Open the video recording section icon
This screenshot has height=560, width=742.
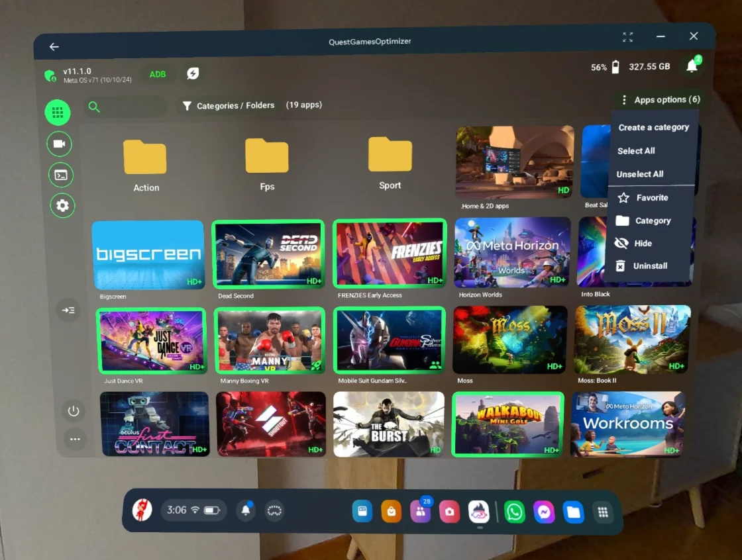[x=60, y=144]
